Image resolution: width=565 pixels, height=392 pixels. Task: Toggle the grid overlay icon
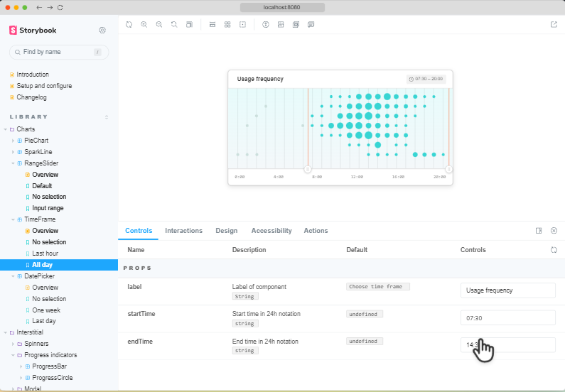[227, 24]
